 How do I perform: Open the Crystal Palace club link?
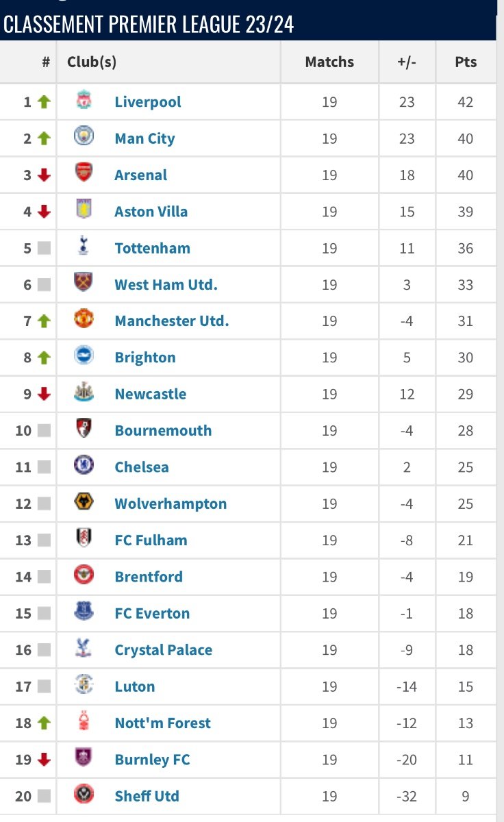(163, 650)
